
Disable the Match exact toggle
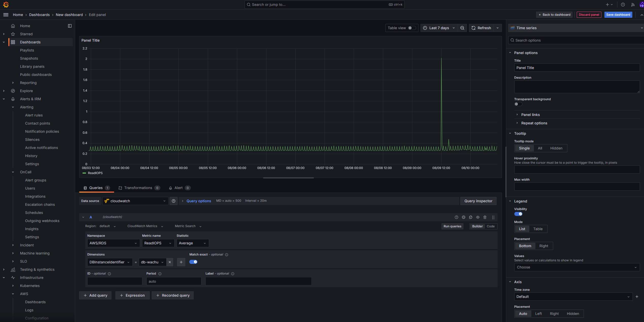193,262
